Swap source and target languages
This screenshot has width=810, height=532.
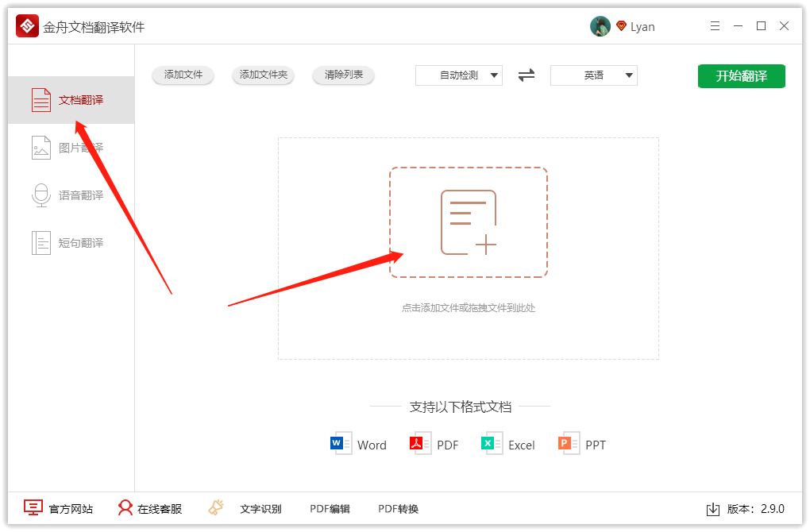point(525,75)
